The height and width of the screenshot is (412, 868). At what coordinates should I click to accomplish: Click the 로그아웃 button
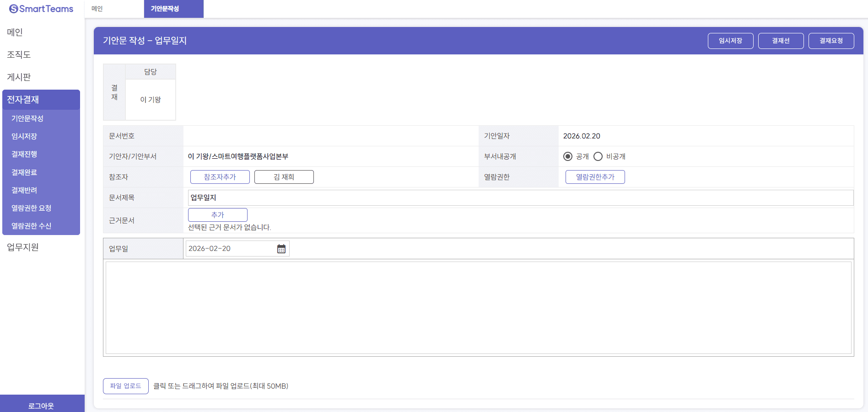tap(41, 406)
